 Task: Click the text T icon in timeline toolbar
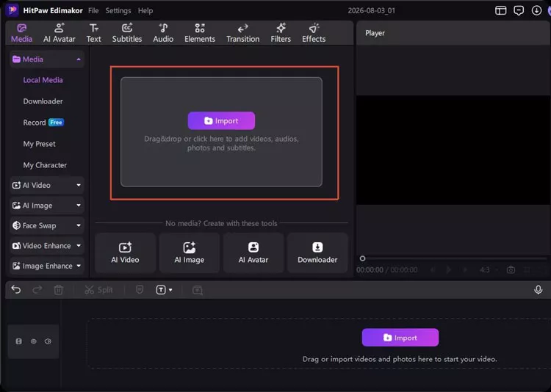point(161,290)
